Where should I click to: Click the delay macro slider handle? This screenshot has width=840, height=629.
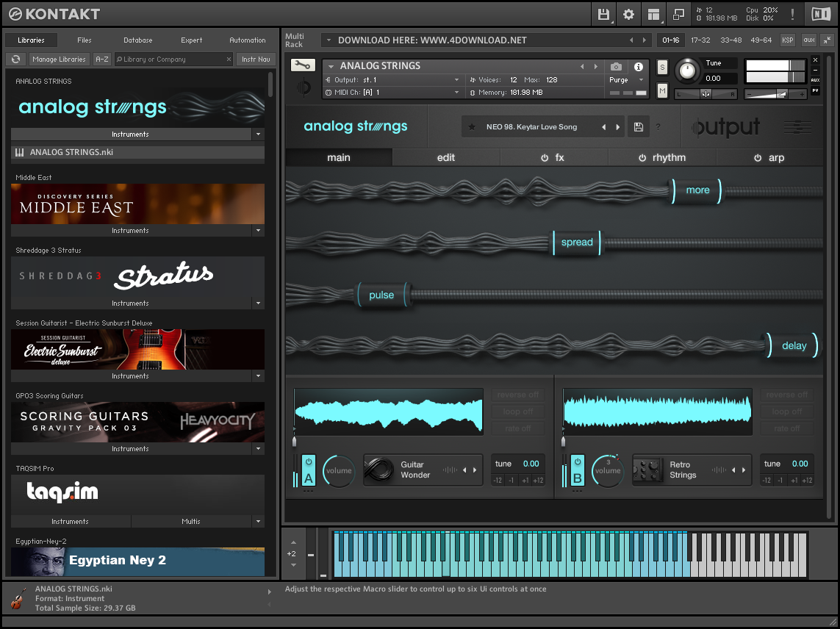(x=794, y=345)
